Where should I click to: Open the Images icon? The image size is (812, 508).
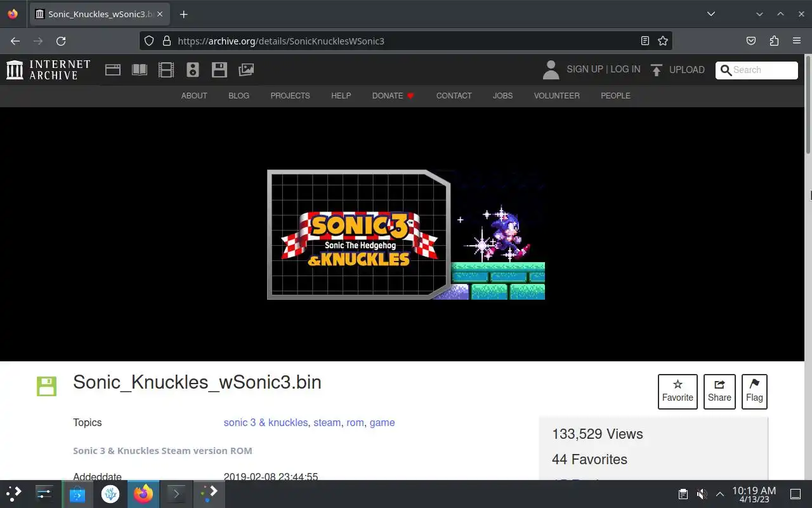[x=246, y=70]
